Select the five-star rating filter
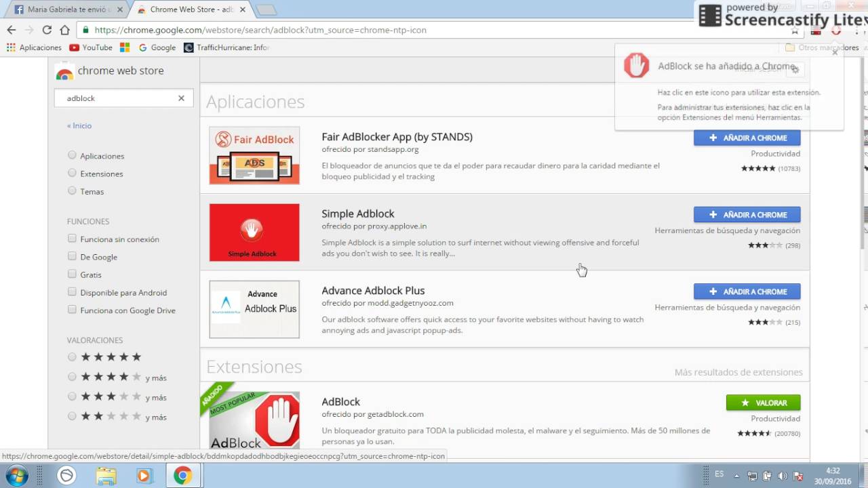This screenshot has width=868, height=488. (x=72, y=357)
